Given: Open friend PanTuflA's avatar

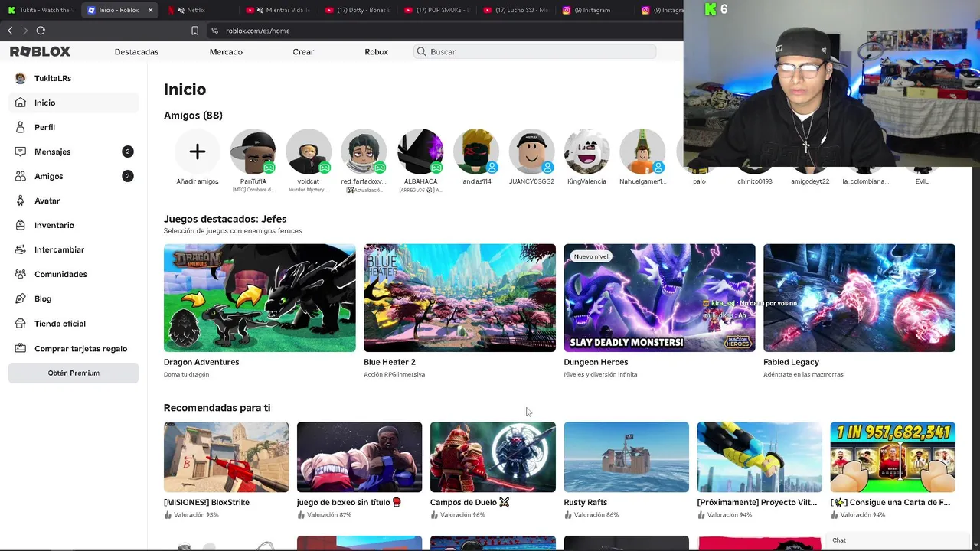Looking at the screenshot, I should (253, 152).
